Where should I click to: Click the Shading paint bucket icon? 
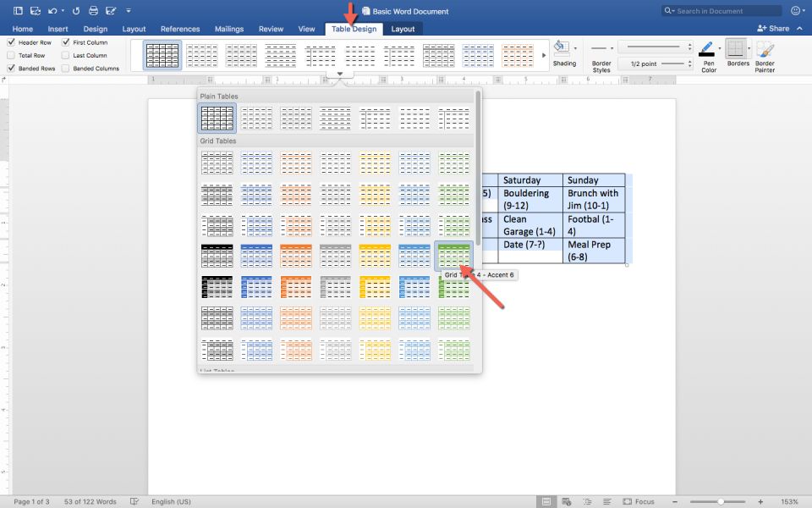(x=563, y=47)
